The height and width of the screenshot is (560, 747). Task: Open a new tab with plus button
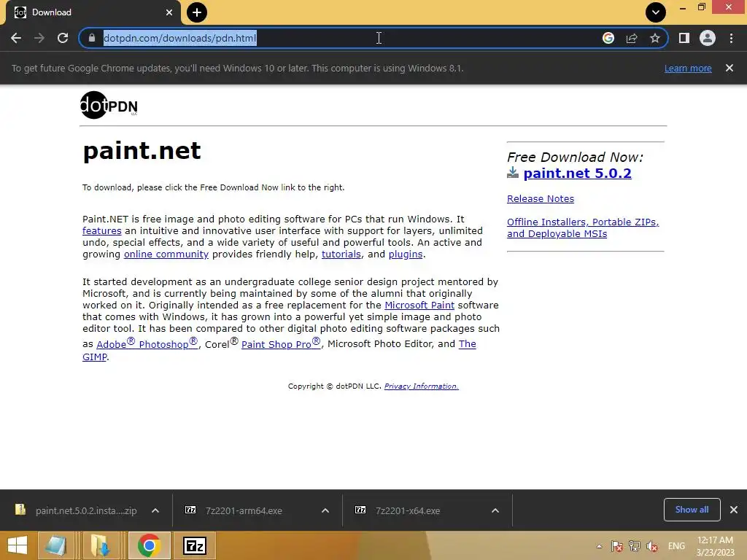197,12
